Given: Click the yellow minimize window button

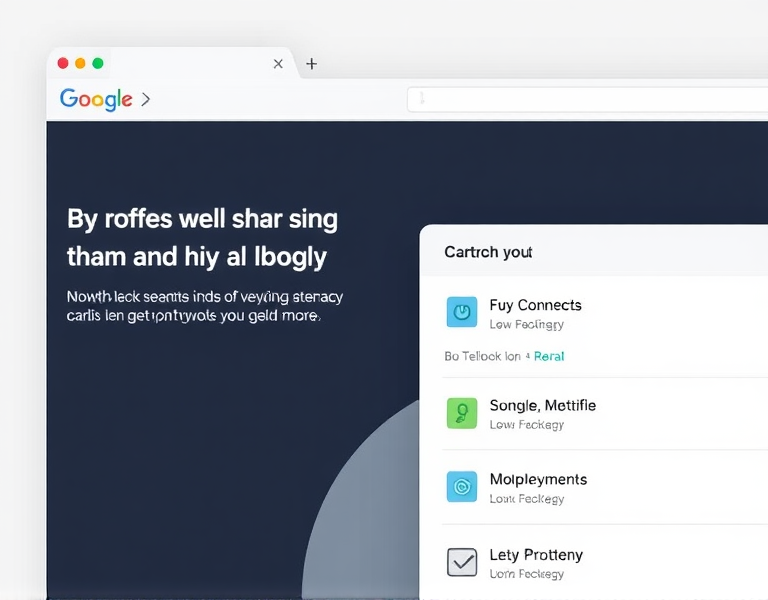Looking at the screenshot, I should coord(80,63).
